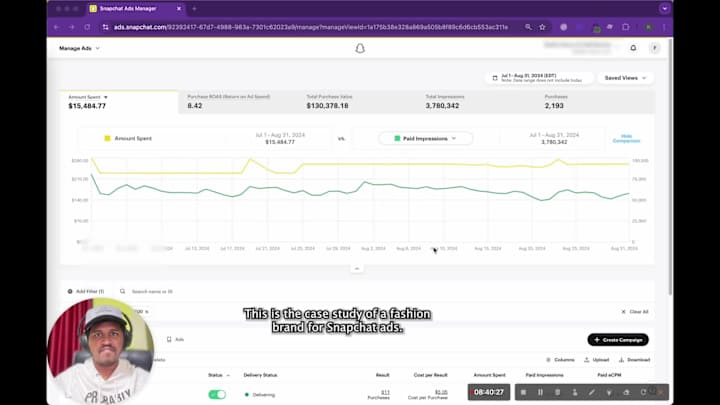Click Add Filter (1)
Viewport: 720px width, 405px height.
86,292
